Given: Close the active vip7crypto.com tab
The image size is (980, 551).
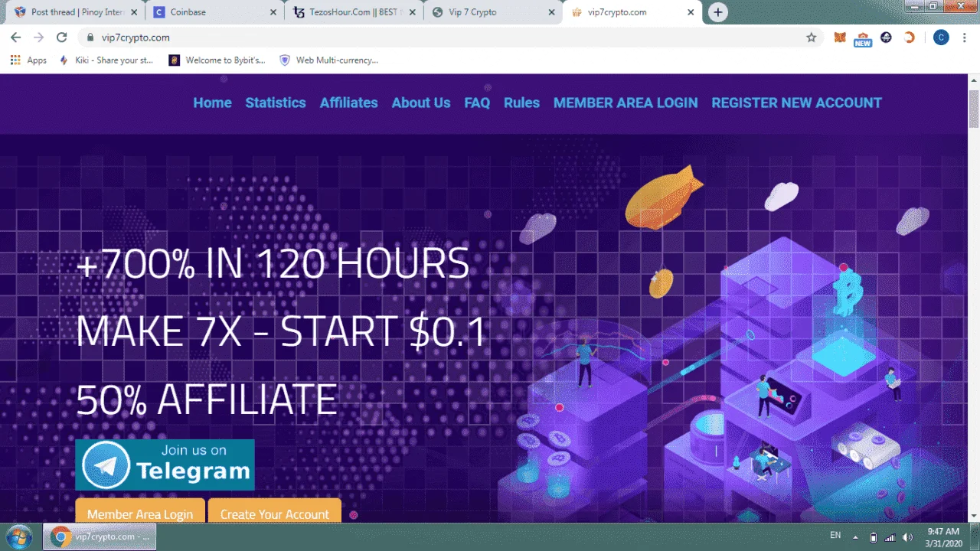Looking at the screenshot, I should [691, 12].
